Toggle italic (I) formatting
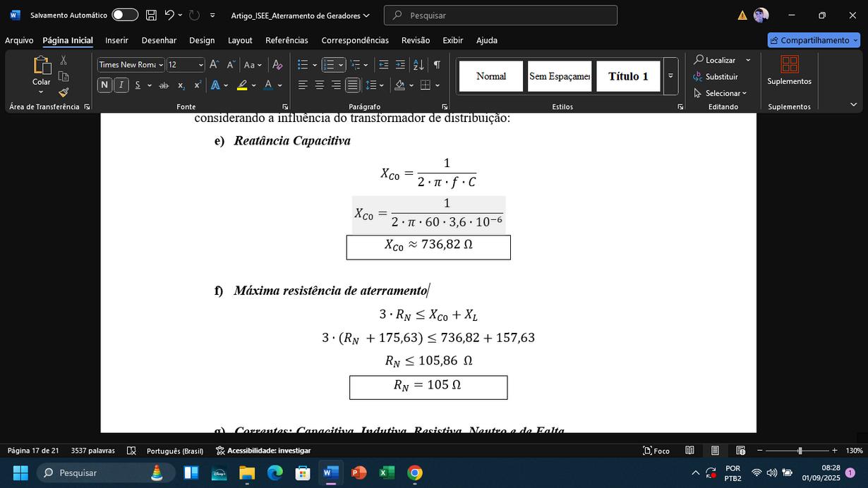The image size is (868, 488). tap(121, 85)
